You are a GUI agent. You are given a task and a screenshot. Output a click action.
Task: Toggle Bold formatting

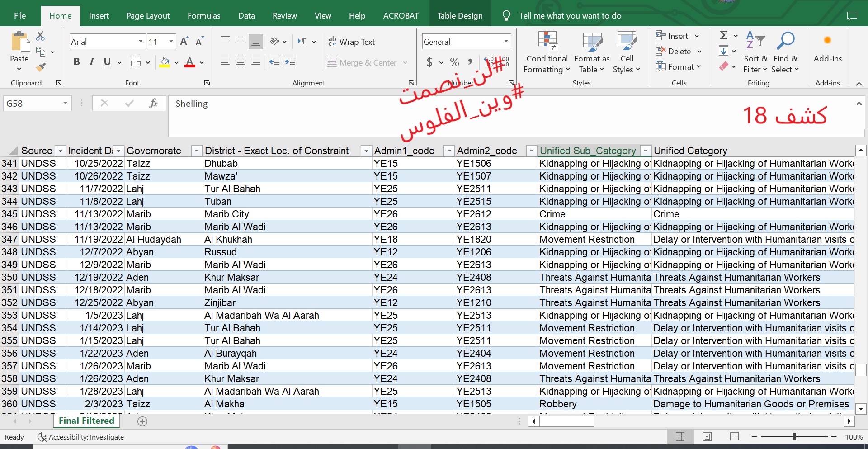(76, 62)
